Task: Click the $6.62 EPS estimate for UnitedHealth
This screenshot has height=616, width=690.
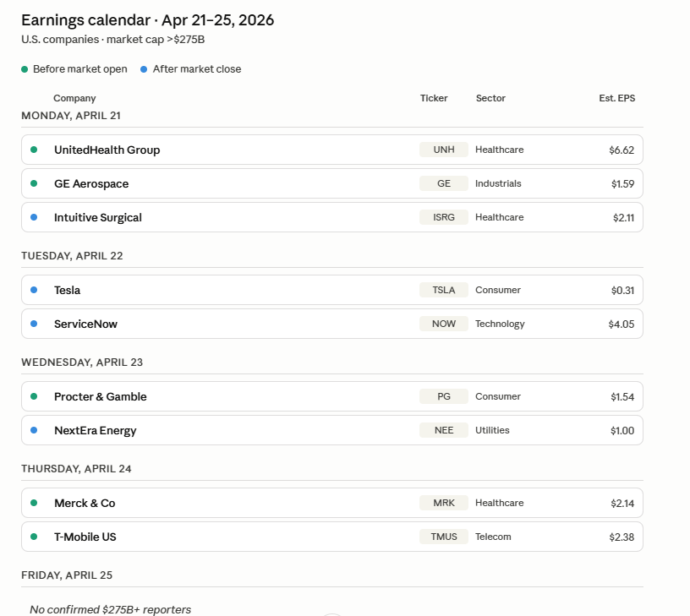Action: pyautogui.click(x=621, y=150)
